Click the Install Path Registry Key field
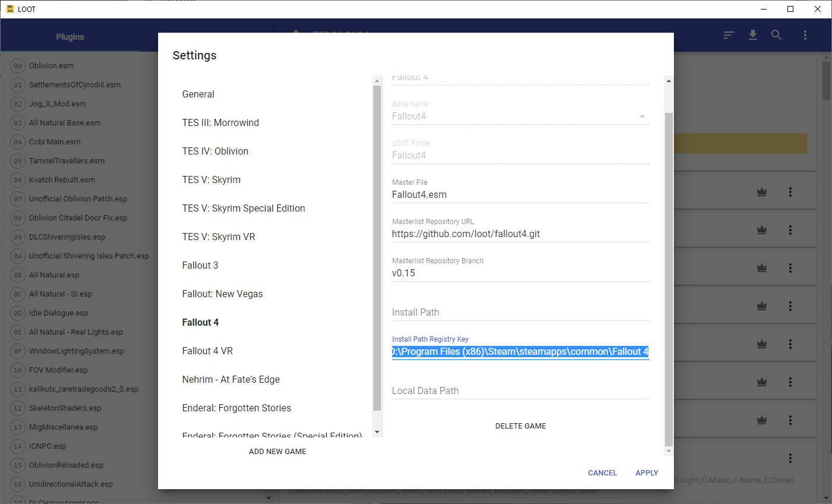Screen dimensions: 832x504 pos(521,352)
